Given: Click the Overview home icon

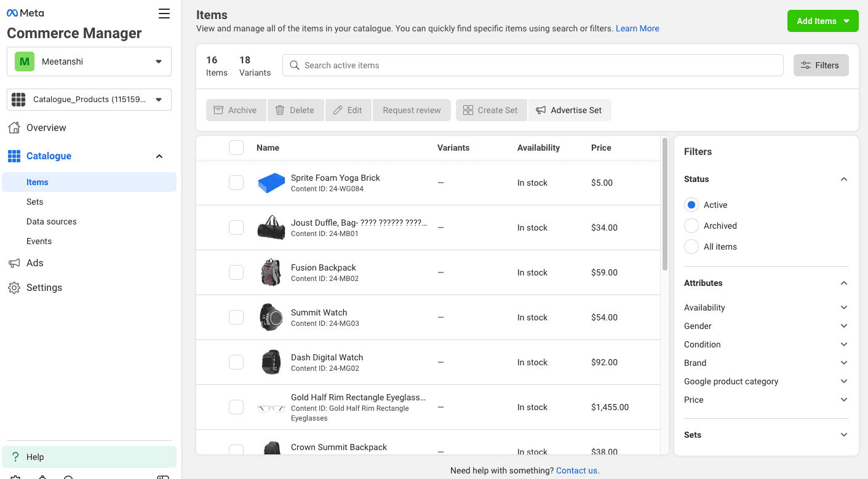Looking at the screenshot, I should click(x=14, y=127).
